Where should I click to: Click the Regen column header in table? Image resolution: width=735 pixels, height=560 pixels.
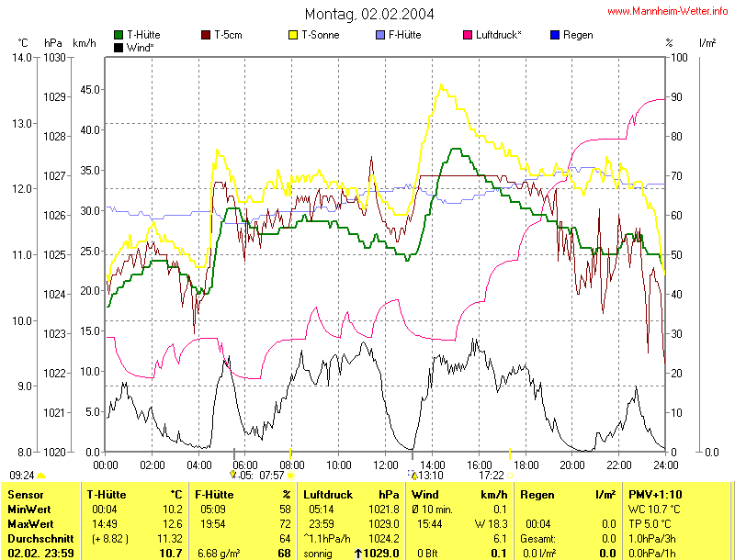point(537,495)
